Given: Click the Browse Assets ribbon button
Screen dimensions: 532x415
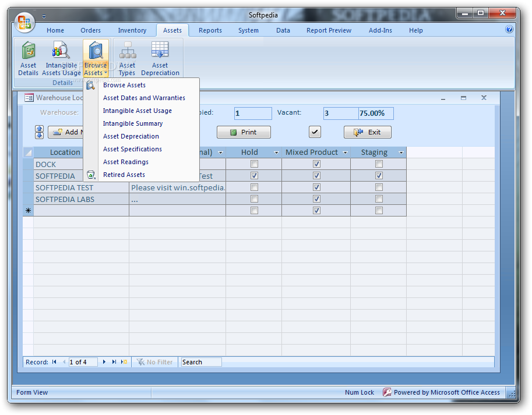Looking at the screenshot, I should 96,58.
